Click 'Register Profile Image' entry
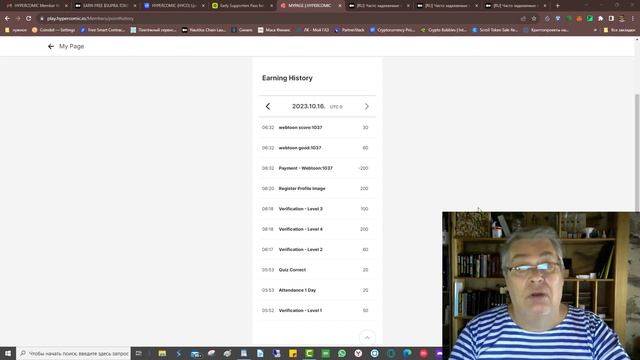The height and width of the screenshot is (360, 640). pos(317,189)
